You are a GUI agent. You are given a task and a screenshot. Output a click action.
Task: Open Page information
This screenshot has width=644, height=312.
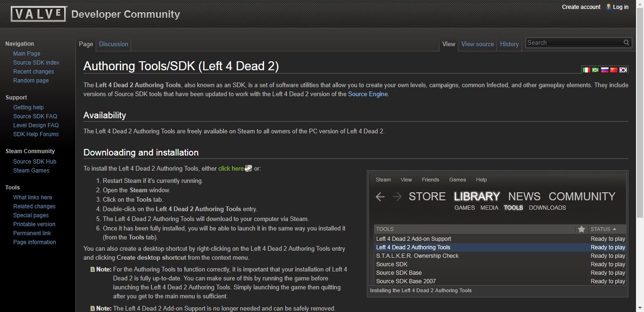click(34, 242)
